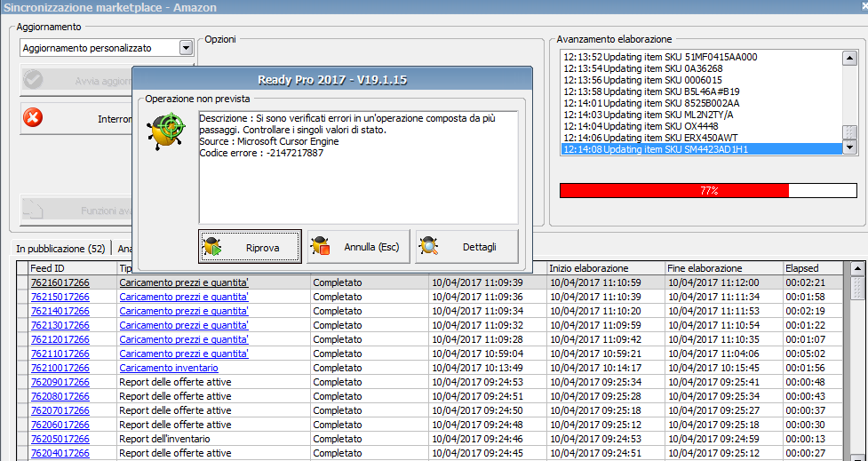Image resolution: width=868 pixels, height=461 pixels.
Task: Select log line Updating item SKU 51MF0415AA000
Action: coord(701,57)
